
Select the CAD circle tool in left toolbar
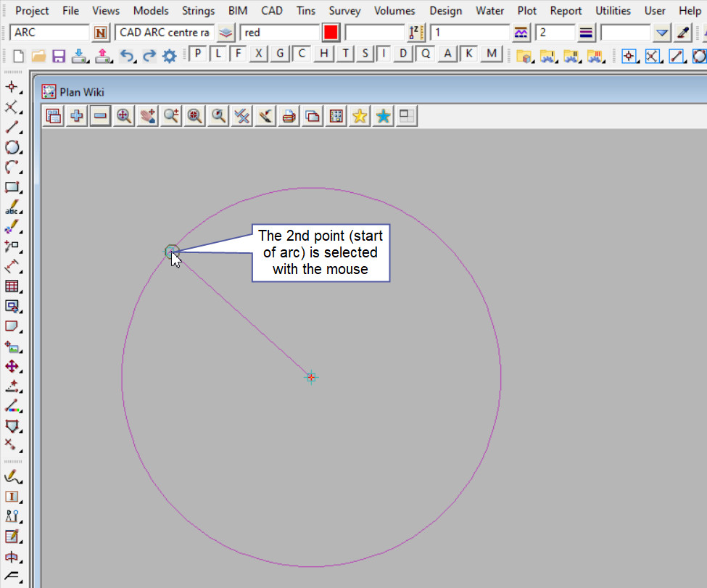click(x=12, y=147)
